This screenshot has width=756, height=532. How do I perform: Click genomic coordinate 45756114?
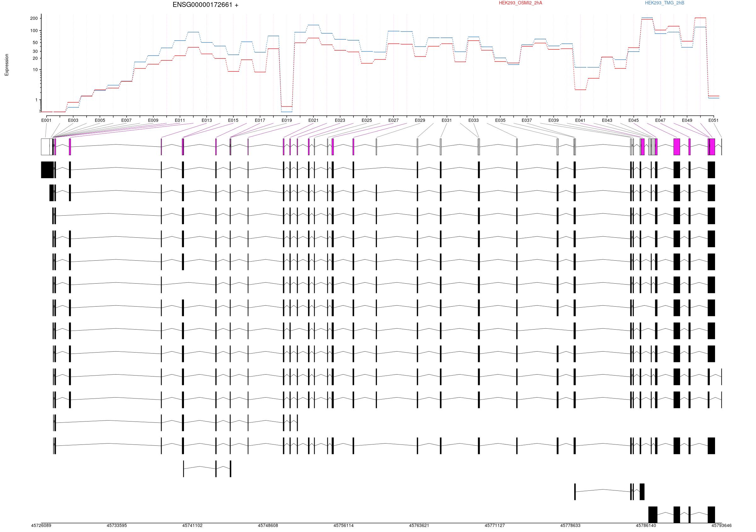(x=344, y=526)
